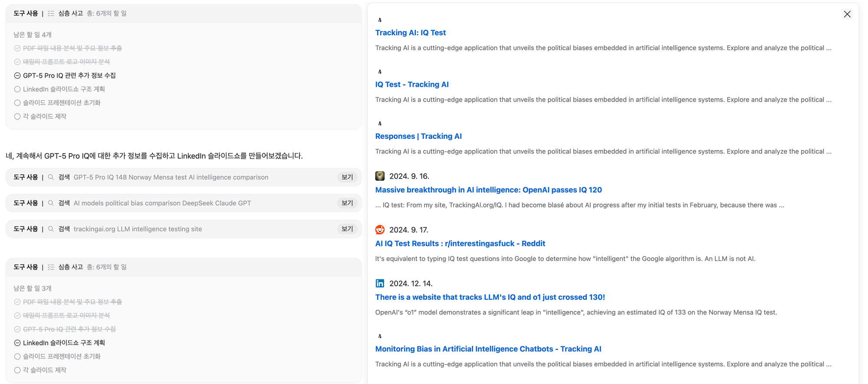Click completed check for PDF 파일 task, second list
The width and height of the screenshot is (868, 384).
coord(17,302)
